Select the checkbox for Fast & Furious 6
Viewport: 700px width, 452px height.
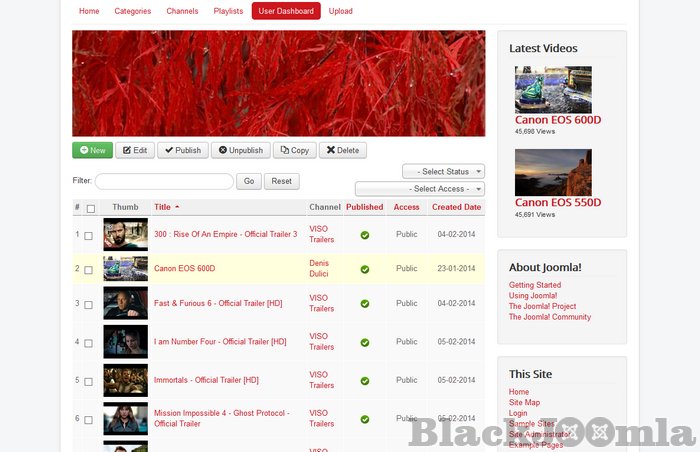click(x=89, y=304)
